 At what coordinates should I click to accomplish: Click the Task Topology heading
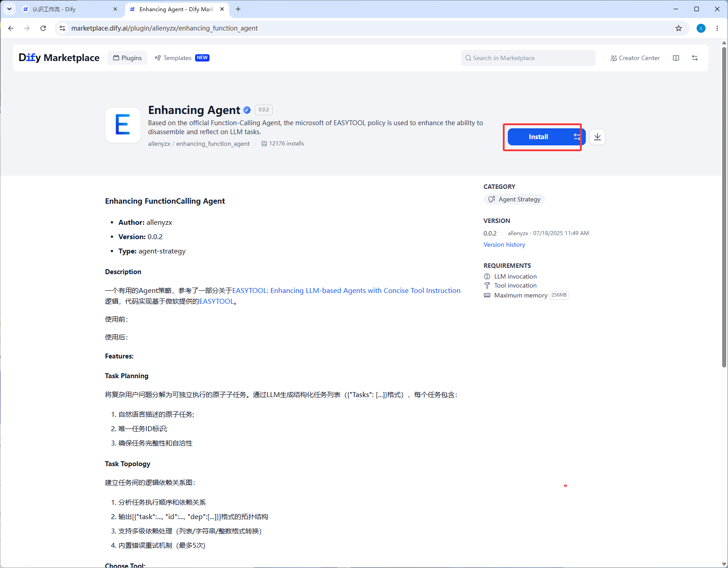click(x=128, y=464)
